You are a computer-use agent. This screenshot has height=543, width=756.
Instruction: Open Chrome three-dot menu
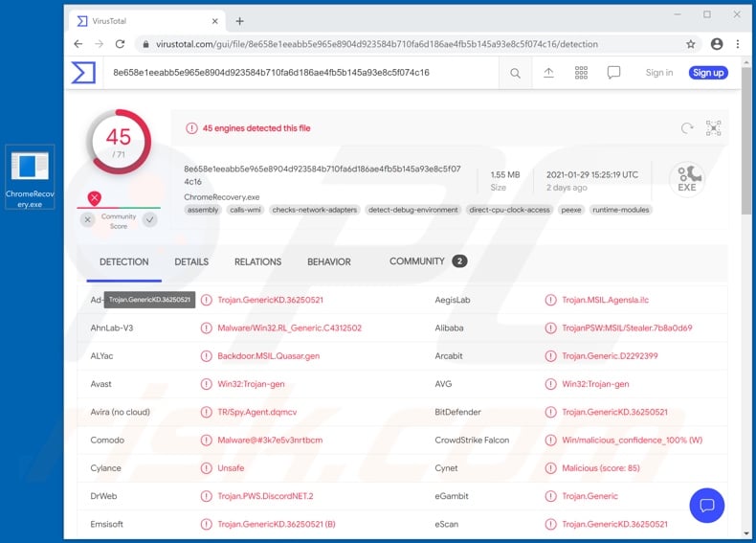click(738, 44)
